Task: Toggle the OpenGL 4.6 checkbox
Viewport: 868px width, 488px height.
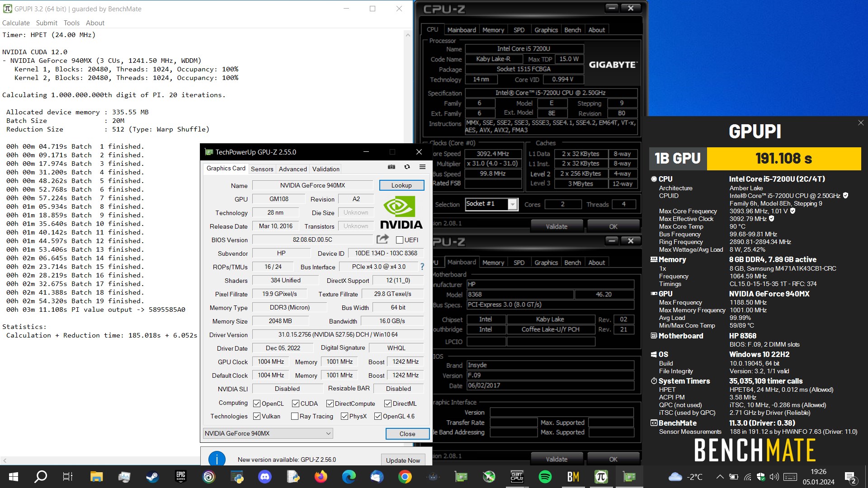Action: click(x=378, y=416)
